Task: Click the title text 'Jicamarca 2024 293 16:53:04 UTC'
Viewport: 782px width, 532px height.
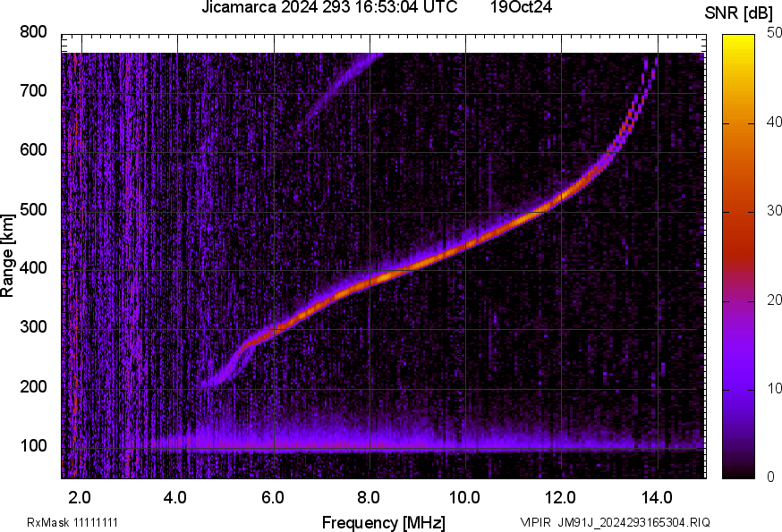Action: tap(329, 7)
